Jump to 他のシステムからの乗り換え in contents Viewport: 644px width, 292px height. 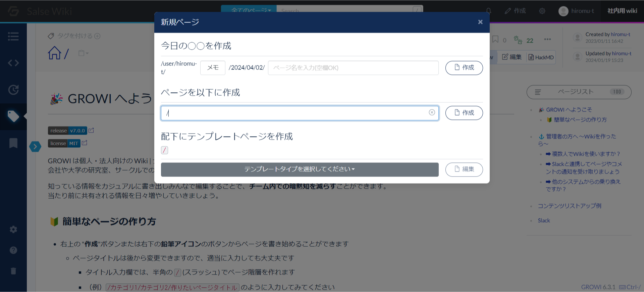[x=583, y=185]
